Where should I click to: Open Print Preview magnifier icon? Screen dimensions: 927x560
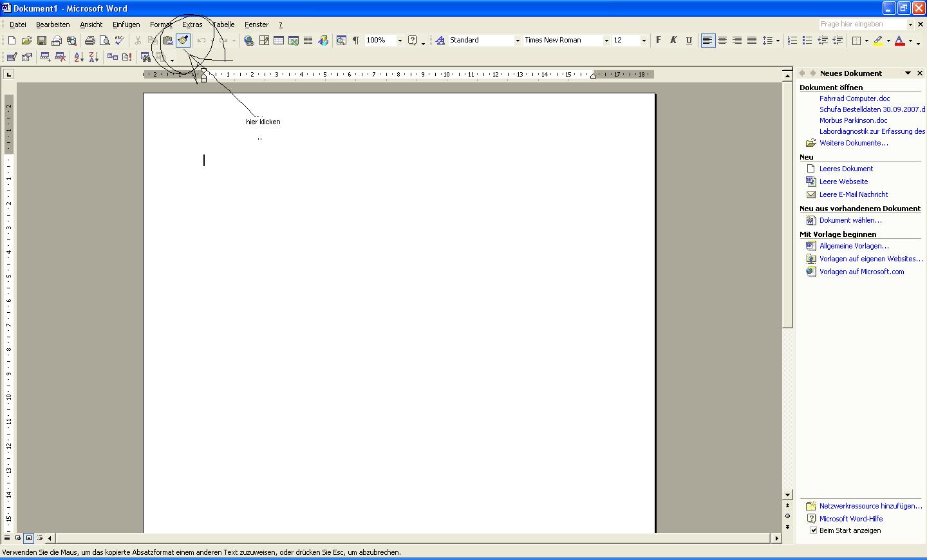(x=105, y=41)
